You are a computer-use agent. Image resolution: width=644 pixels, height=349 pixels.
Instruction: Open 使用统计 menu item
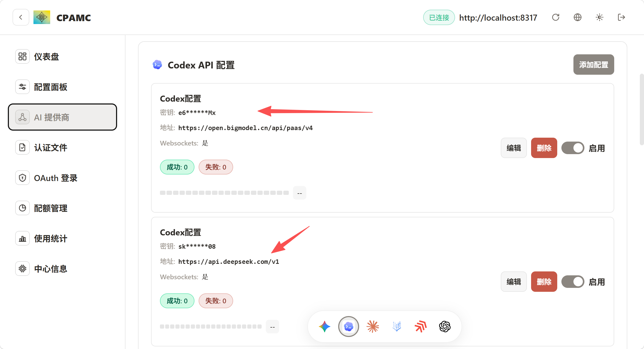[x=62, y=239]
